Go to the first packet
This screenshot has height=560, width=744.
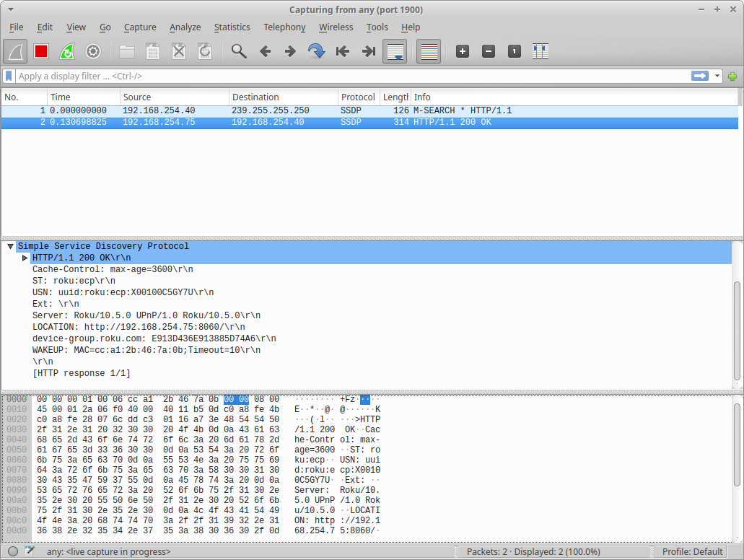pos(343,51)
